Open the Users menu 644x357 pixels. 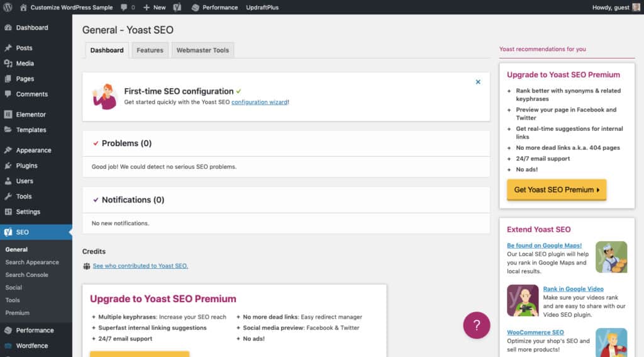[x=36, y=181]
